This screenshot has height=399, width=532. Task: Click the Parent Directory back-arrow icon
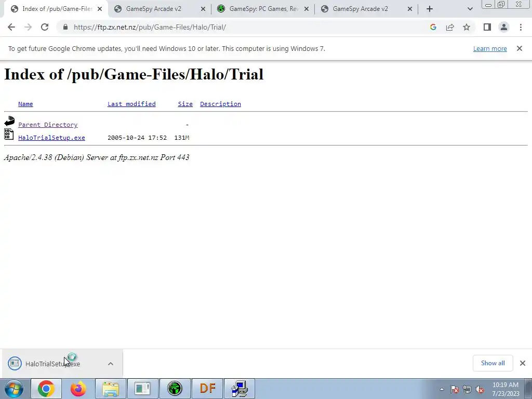pos(9,121)
